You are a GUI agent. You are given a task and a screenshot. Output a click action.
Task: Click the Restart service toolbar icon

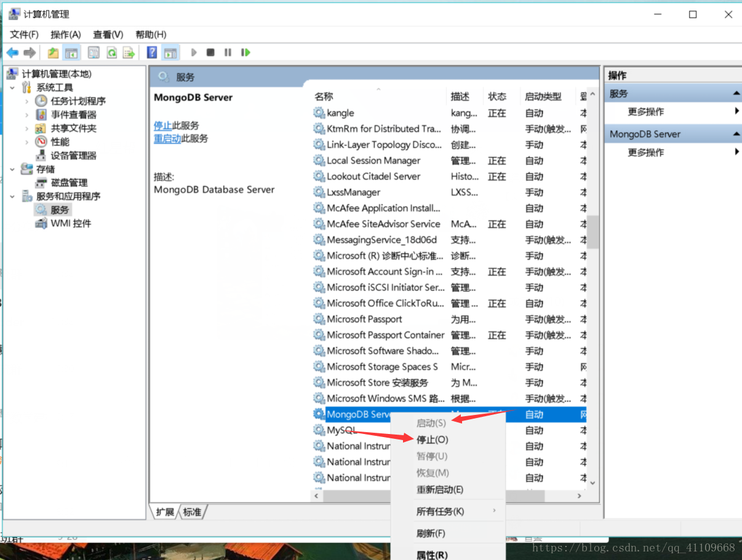pyautogui.click(x=245, y=53)
